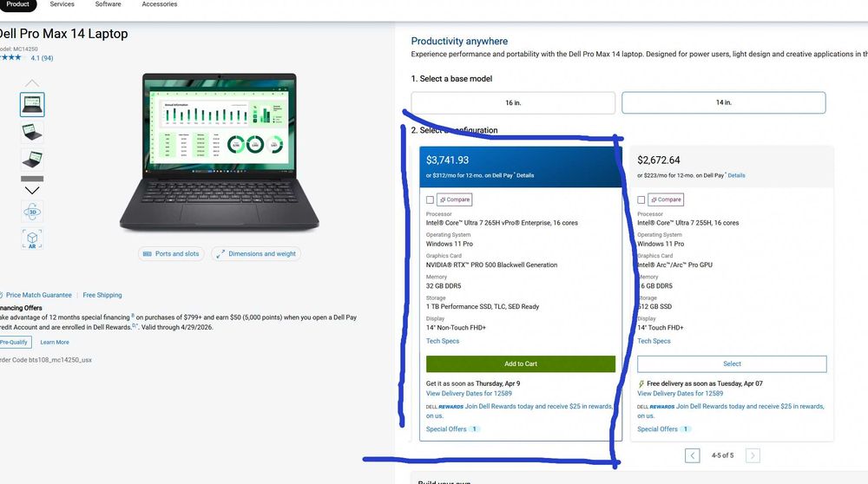Open the 4.1 (94) ratings link
Image resolution: width=868 pixels, height=484 pixels.
tap(42, 58)
